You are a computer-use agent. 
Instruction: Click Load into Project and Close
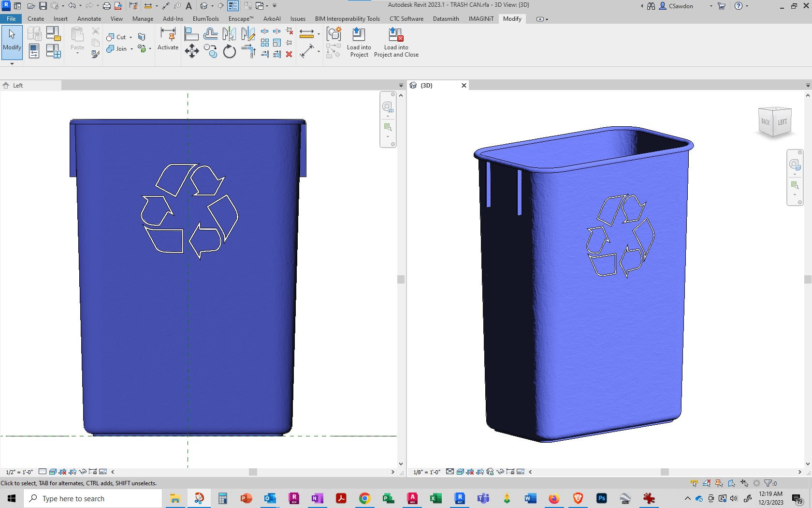point(396,44)
